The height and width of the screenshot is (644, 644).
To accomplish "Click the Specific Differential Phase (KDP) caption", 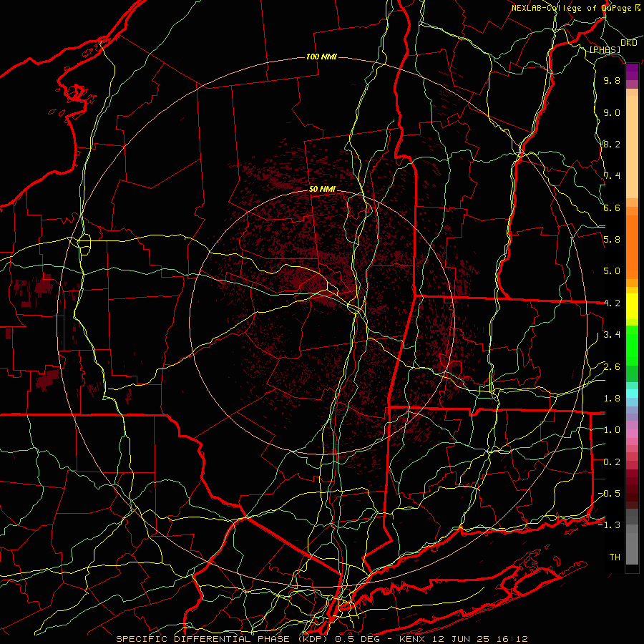I will coord(221,639).
